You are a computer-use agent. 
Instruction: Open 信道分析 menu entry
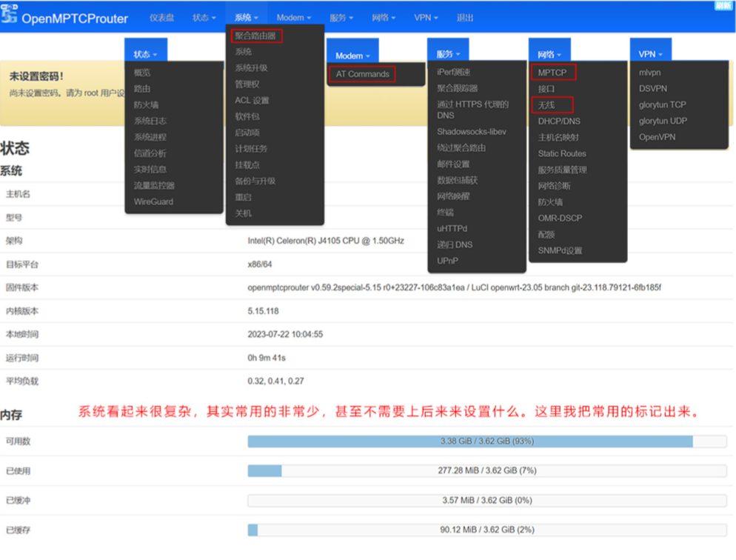tap(150, 153)
